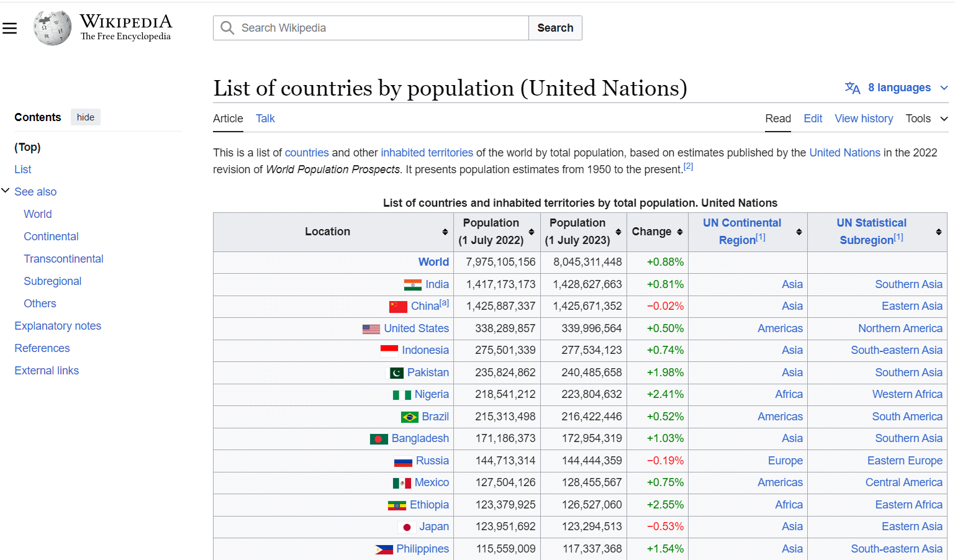The width and height of the screenshot is (955, 560).
Task: Click the Philippines flag icon
Action: (384, 549)
